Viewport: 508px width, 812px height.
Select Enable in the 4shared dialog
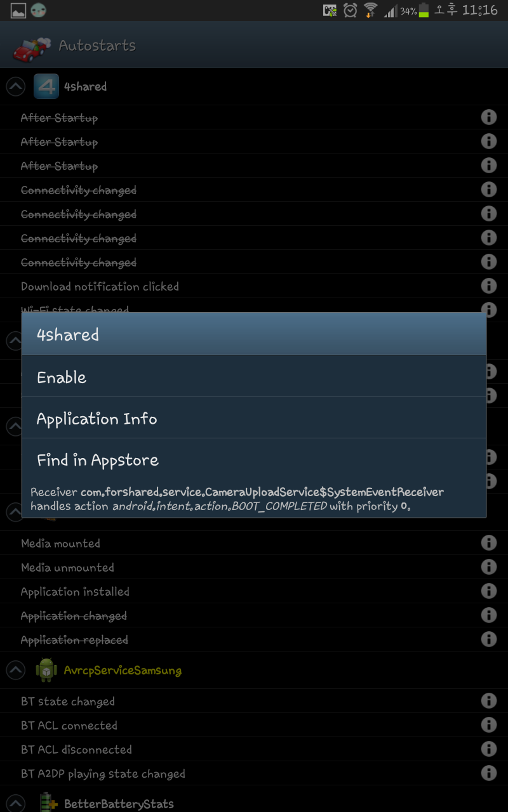pyautogui.click(x=254, y=377)
